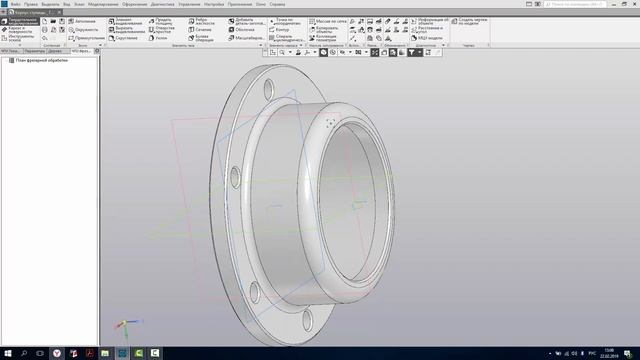Click the print icon in system panel

(x=45, y=30)
